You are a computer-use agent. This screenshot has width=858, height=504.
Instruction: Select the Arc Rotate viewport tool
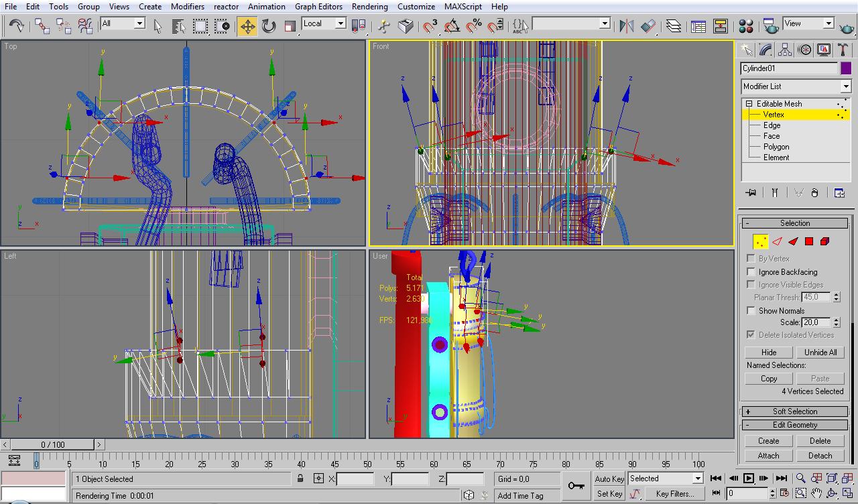pos(832,493)
